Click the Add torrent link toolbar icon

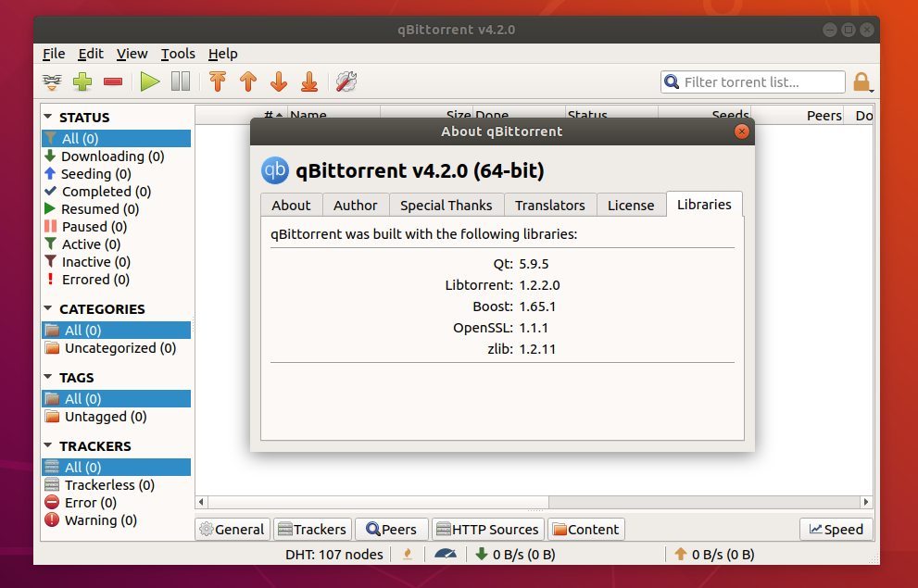(x=52, y=81)
